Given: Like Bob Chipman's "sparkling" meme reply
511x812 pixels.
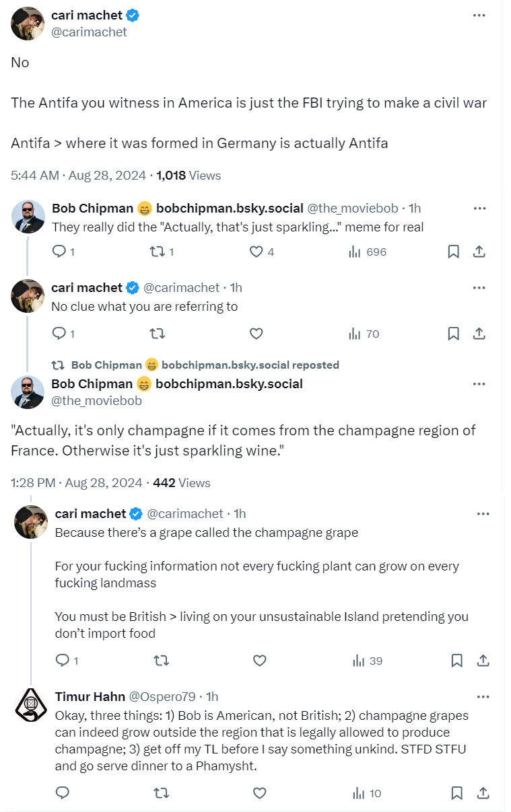Looking at the screenshot, I should point(256,252).
